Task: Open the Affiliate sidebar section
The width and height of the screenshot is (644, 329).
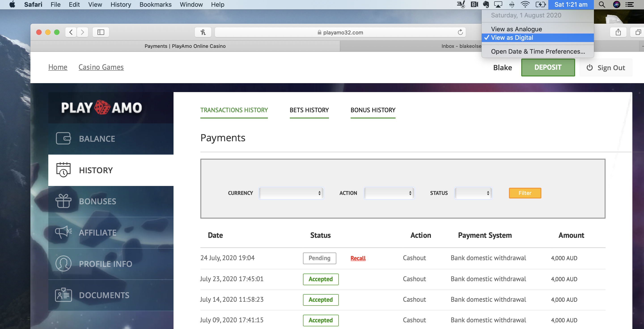Action: [111, 232]
